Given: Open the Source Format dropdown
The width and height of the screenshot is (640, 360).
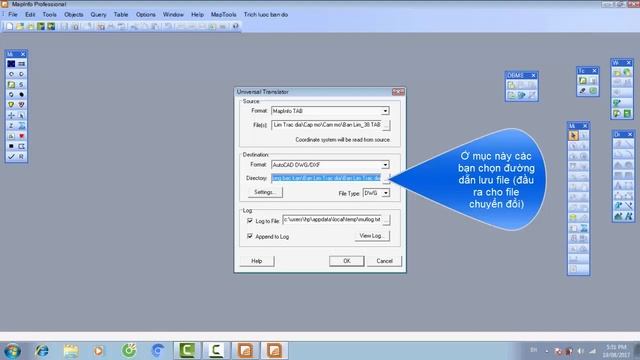Looking at the screenshot, I should click(385, 111).
